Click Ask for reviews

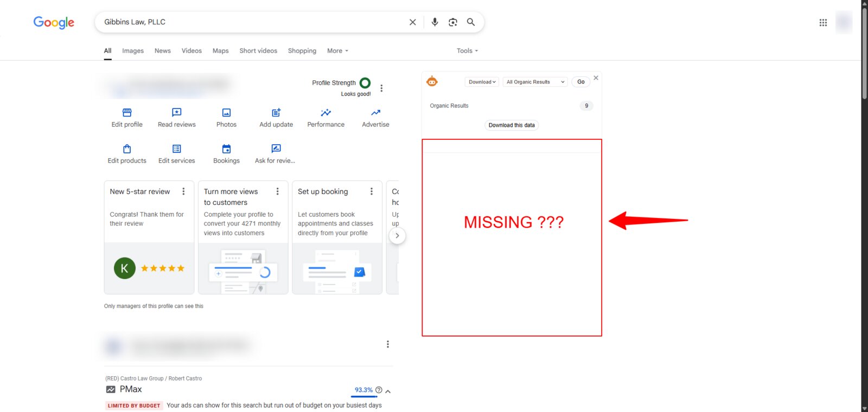pyautogui.click(x=276, y=154)
